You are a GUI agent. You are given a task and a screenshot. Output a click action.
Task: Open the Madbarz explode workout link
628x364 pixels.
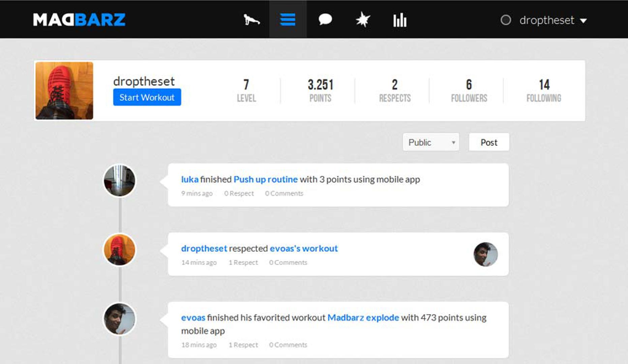pyautogui.click(x=363, y=317)
